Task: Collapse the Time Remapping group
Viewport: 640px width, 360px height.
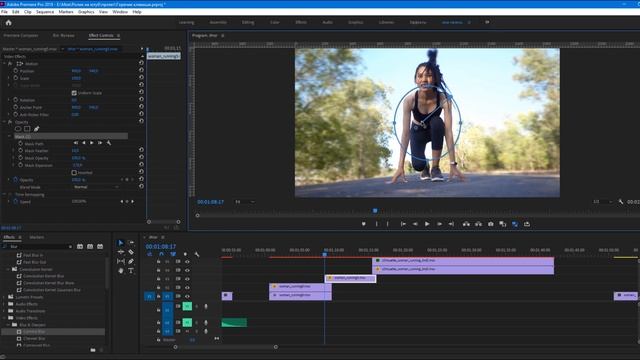Action: click(x=4, y=194)
